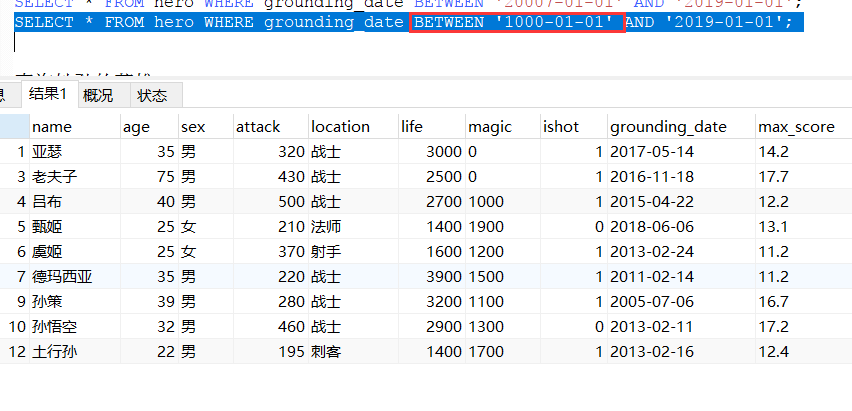Click grounding_date cell 2013-02-16
Screen dimensions: 852x411
[x=681, y=352]
